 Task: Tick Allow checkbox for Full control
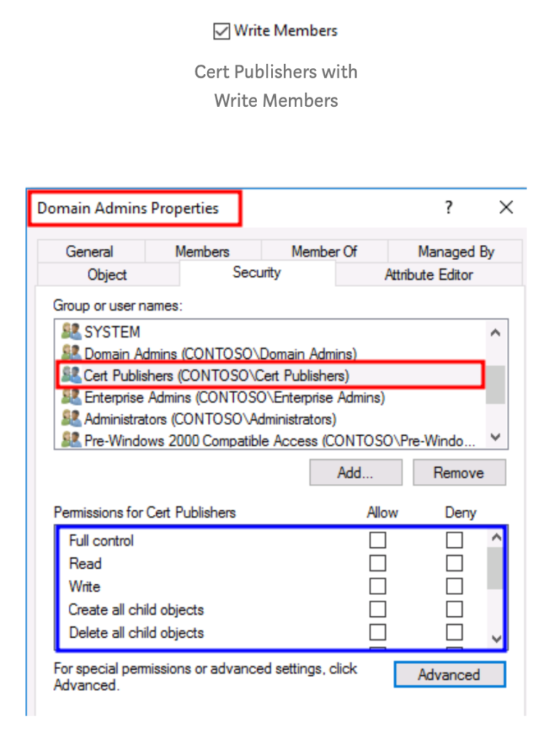point(378,541)
